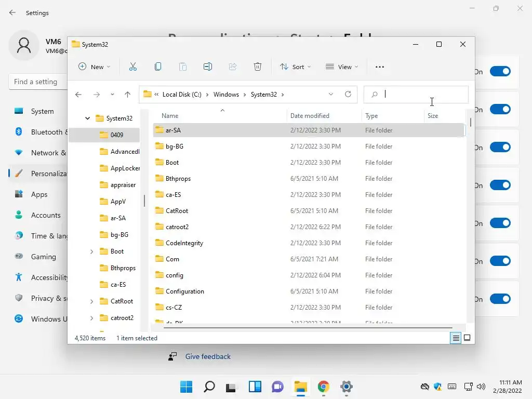
Task: Open the Sort dropdown menu
Action: pos(295,67)
